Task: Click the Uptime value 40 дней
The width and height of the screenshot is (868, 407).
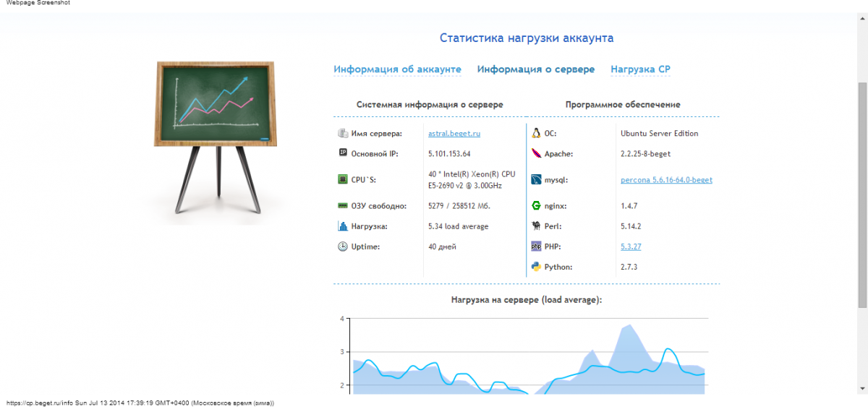Action: 442,247
